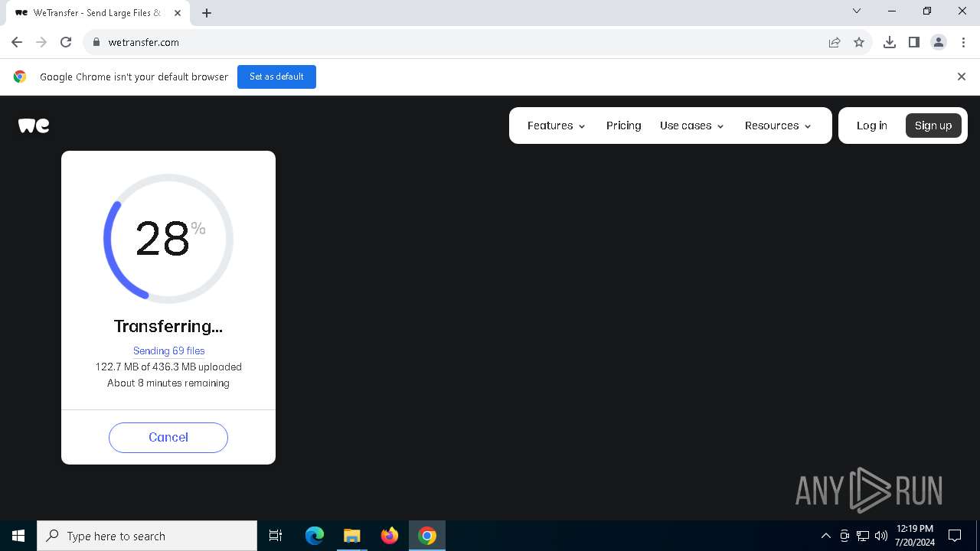Screen dimensions: 980x551
Task: Click the site info lock icon
Action: [x=96, y=42]
